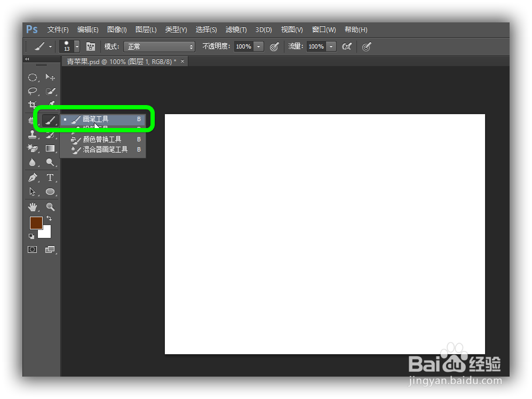Select the Pen tool
Image resolution: width=532 pixels, height=399 pixels.
32,178
